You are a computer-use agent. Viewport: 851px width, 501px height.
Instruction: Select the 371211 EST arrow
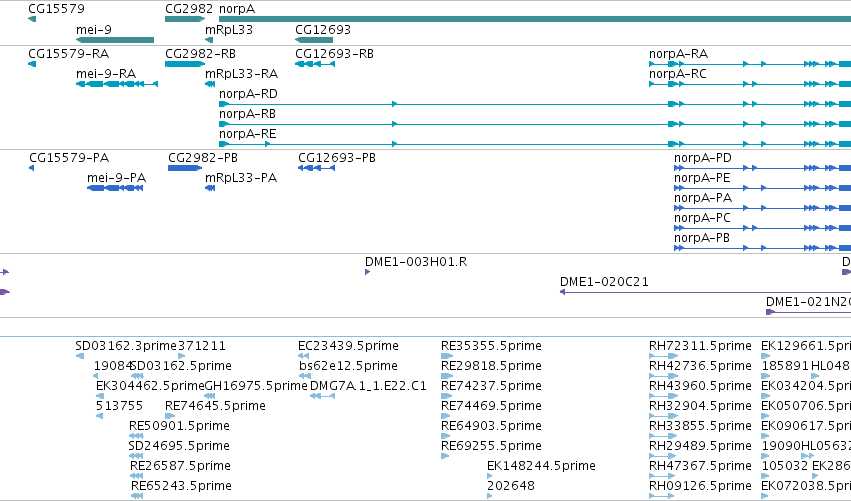click(182, 356)
